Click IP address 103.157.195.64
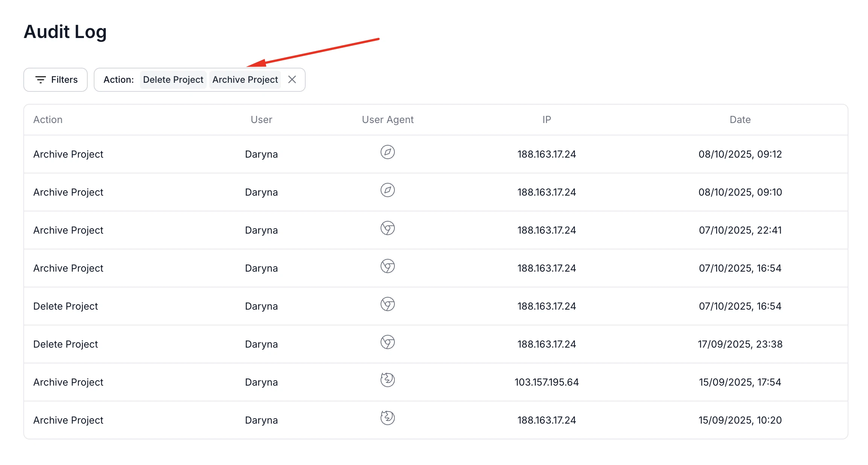This screenshot has height=465, width=868. [x=547, y=382]
